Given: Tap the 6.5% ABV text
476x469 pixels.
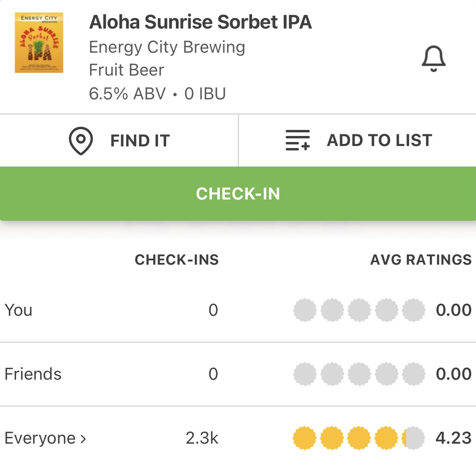Looking at the screenshot, I should [x=127, y=94].
